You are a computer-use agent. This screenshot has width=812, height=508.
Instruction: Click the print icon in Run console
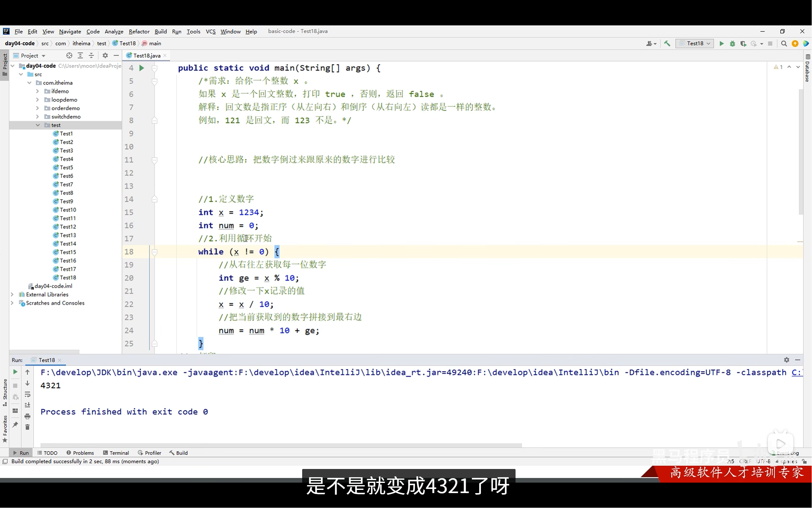28,416
